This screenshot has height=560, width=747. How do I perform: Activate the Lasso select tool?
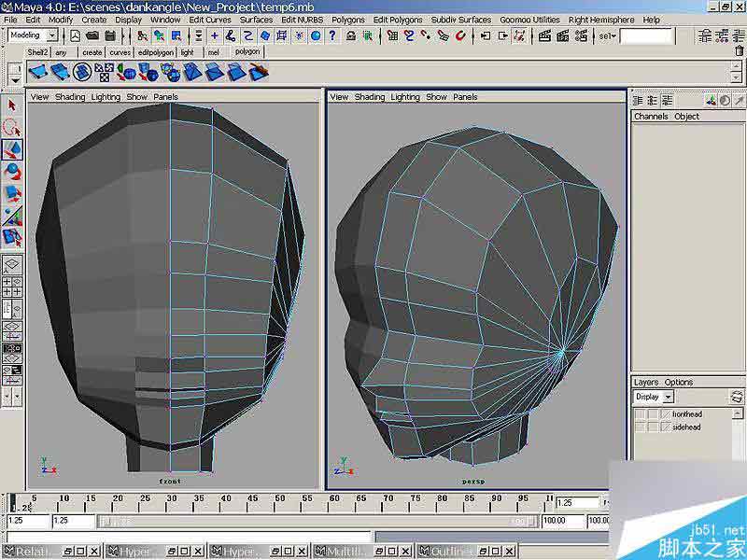click(12, 128)
